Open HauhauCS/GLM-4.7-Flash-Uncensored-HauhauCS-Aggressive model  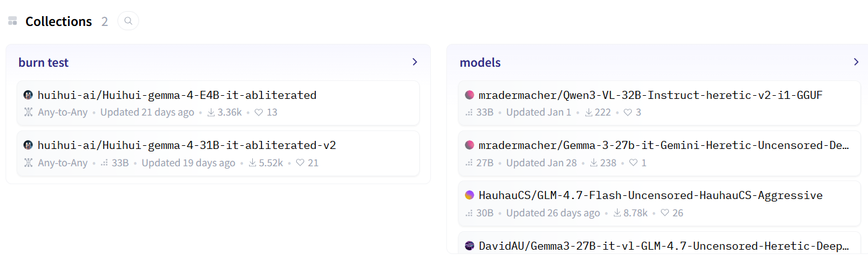pos(659,203)
